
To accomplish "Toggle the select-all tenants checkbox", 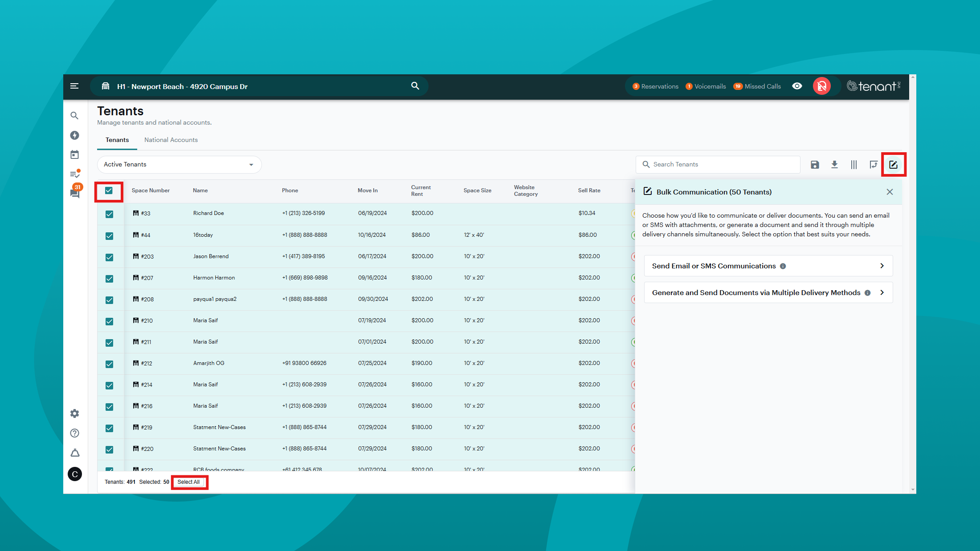I will 109,190.
